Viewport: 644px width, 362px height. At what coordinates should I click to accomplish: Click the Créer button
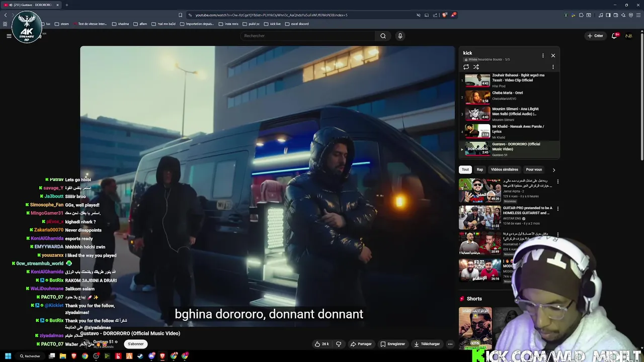click(x=595, y=36)
